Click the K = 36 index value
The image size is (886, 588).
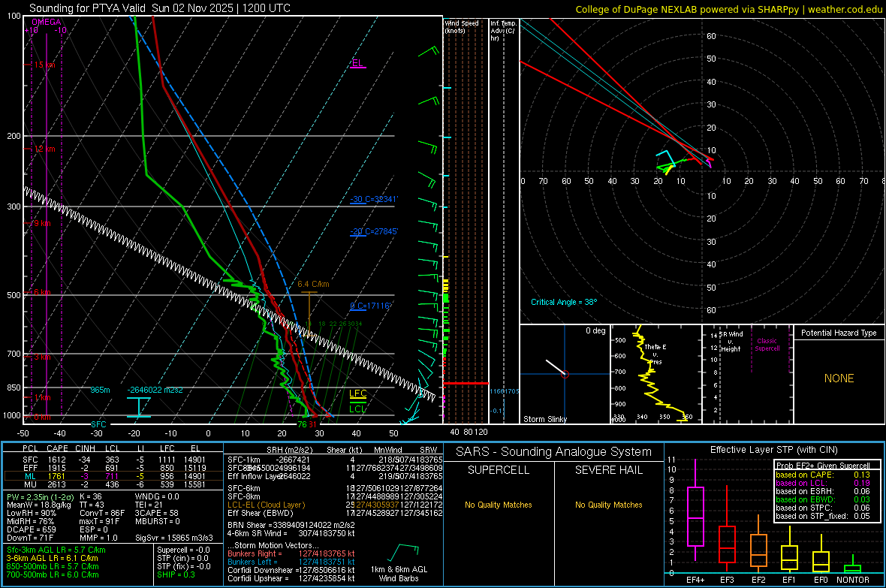pyautogui.click(x=91, y=497)
